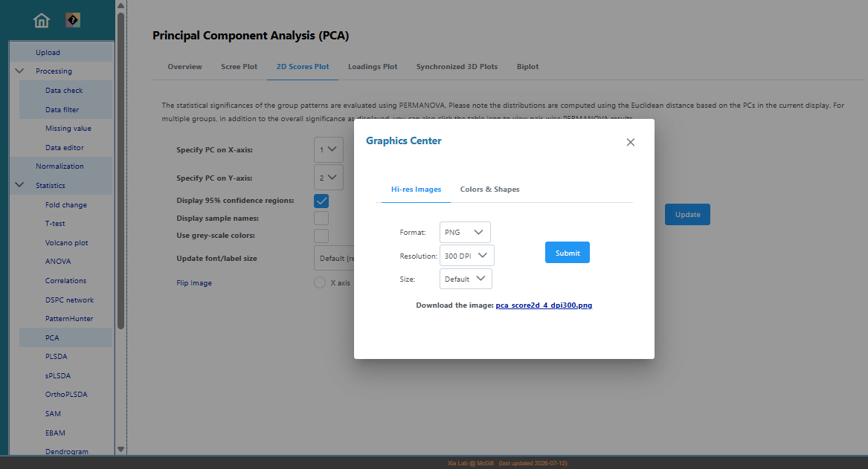Uncheck Display 95% confidence regions
Screen dimensions: 868x469
(x=321, y=201)
